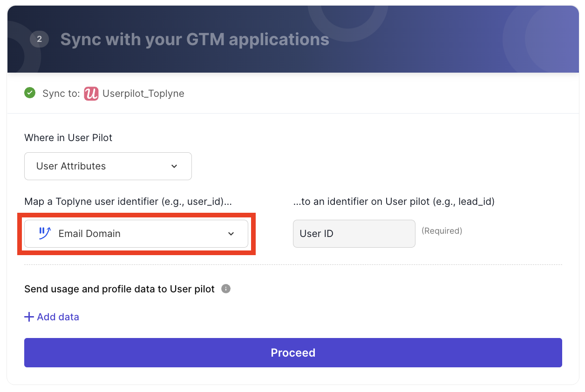The height and width of the screenshot is (392, 585).
Task: Click the User ID input field
Action: (354, 234)
